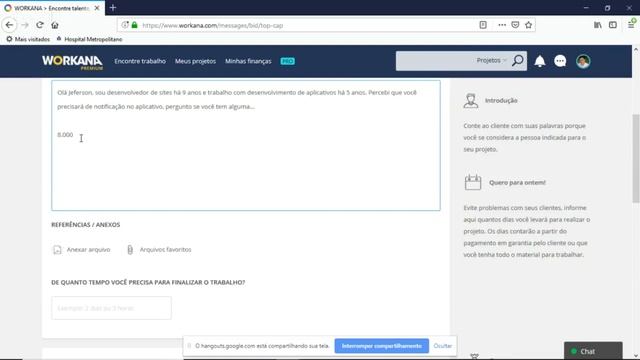
Task: Click the PRO badge in navigation
Action: (287, 61)
